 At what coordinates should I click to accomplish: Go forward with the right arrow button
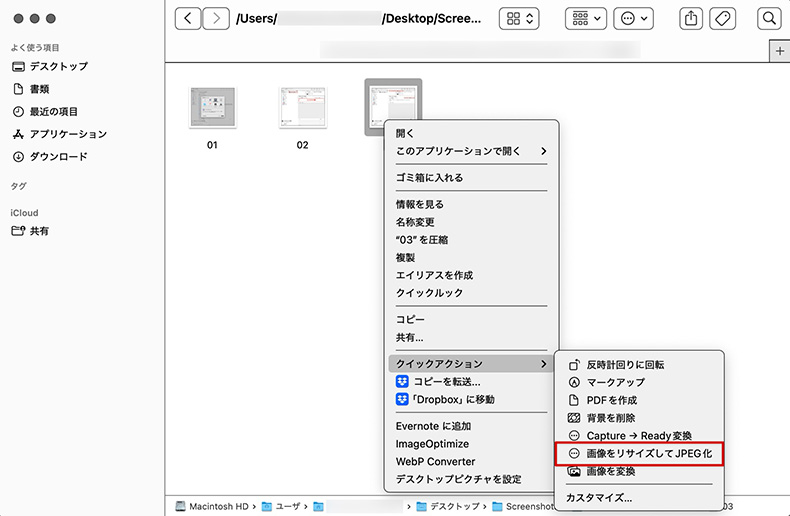click(x=216, y=19)
